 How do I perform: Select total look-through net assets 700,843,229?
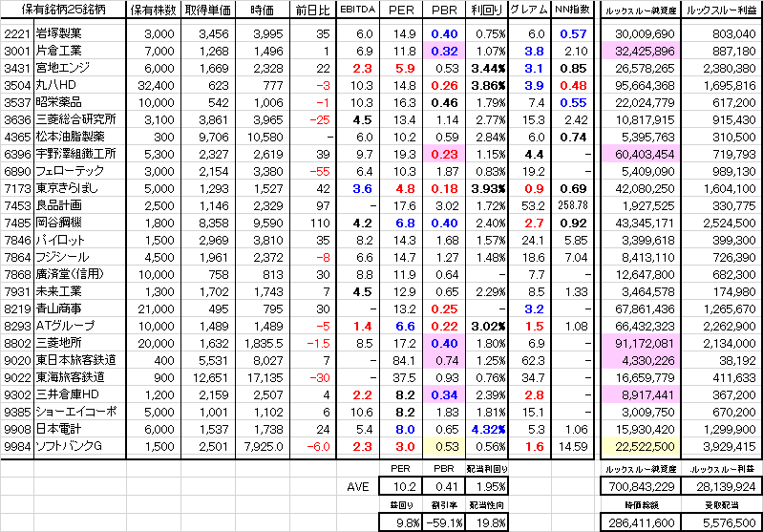641,487
